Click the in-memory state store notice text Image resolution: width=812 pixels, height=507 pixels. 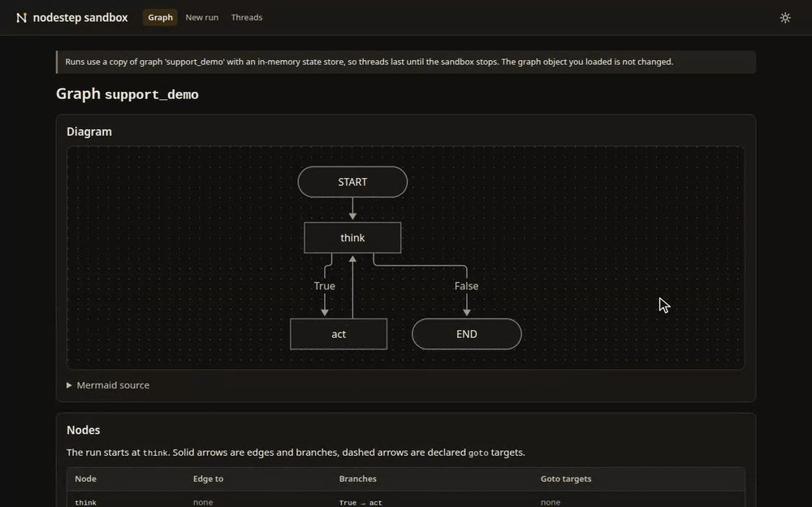pyautogui.click(x=369, y=62)
